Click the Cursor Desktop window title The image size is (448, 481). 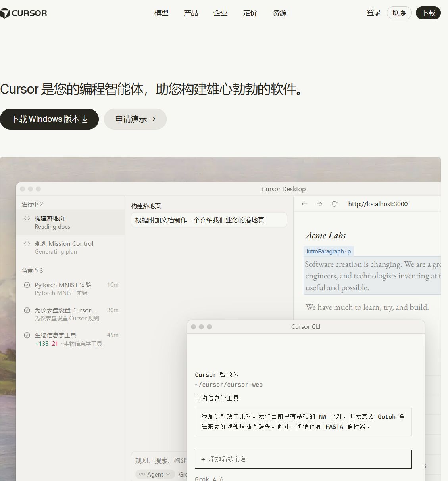[283, 189]
